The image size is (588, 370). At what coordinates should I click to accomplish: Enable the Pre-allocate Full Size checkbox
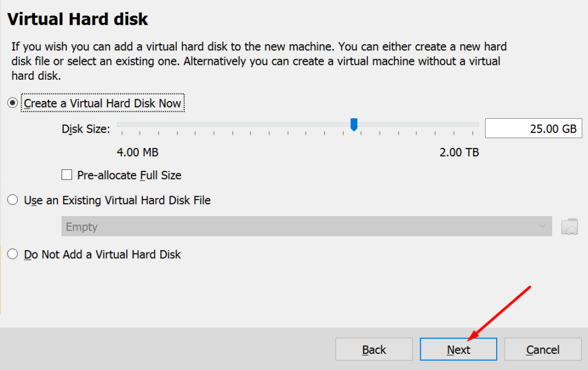click(x=67, y=175)
